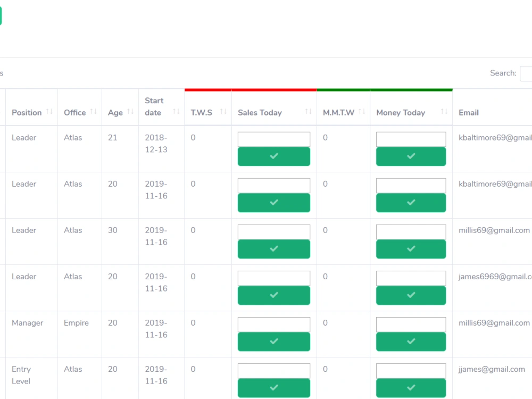Click age 30 cell
Screen dimensions: 532x399
click(113, 230)
